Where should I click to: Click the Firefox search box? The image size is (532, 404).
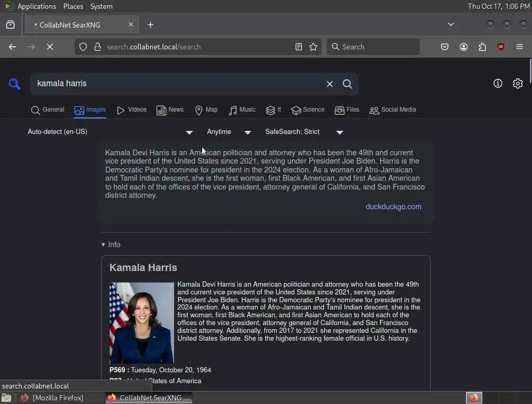(373, 47)
